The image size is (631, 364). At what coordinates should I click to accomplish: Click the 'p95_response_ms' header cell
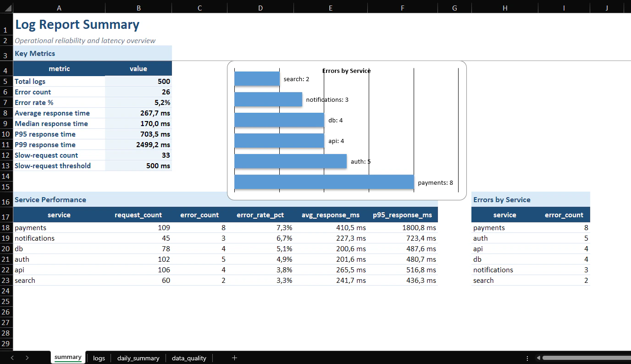403,215
